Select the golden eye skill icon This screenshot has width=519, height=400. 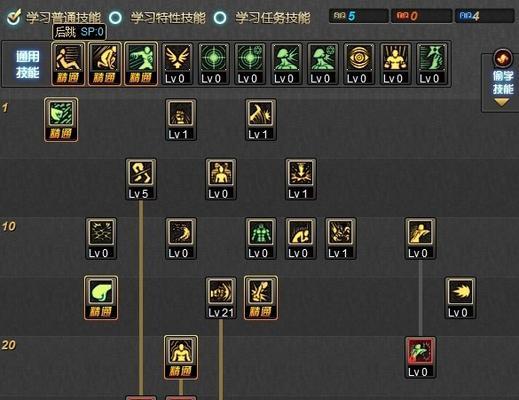pos(359,64)
